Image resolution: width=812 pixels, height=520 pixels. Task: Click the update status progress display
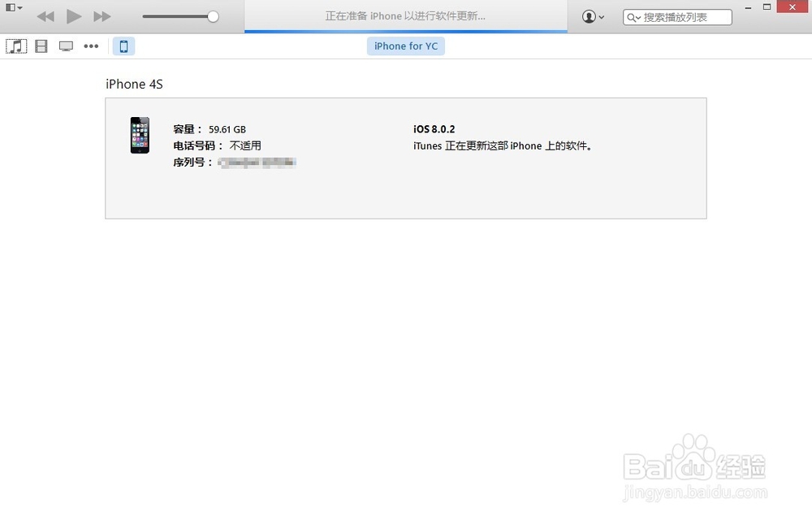click(x=405, y=16)
